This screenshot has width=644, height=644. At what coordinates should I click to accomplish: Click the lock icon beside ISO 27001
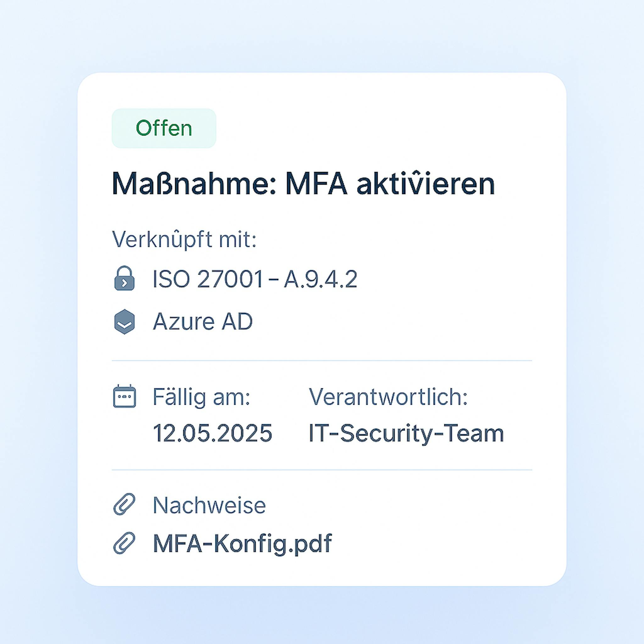[124, 278]
